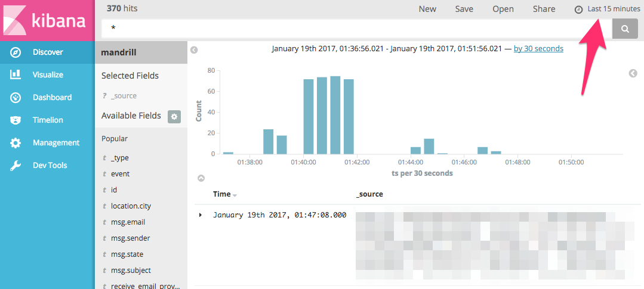Open Dev Tools wrench icon
The image size is (644, 289).
pyautogui.click(x=16, y=166)
